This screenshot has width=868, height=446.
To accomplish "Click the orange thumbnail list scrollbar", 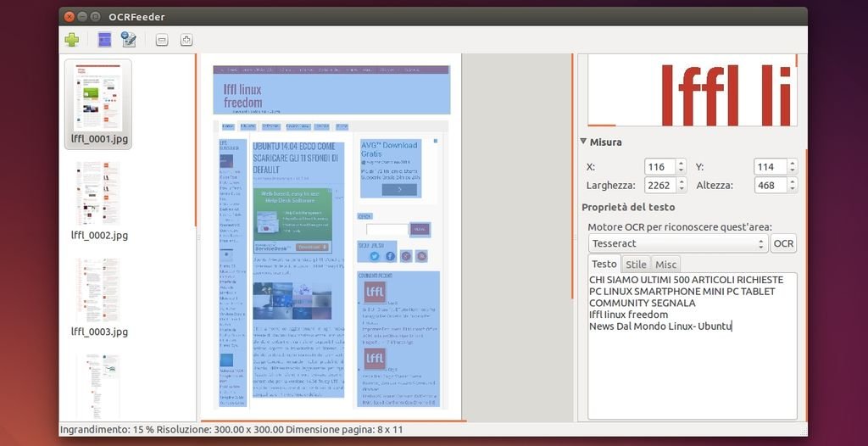I will click(196, 140).
